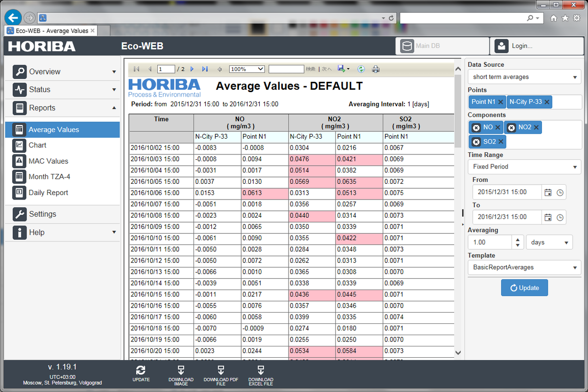
Task: Remove NO component tag
Action: (498, 127)
